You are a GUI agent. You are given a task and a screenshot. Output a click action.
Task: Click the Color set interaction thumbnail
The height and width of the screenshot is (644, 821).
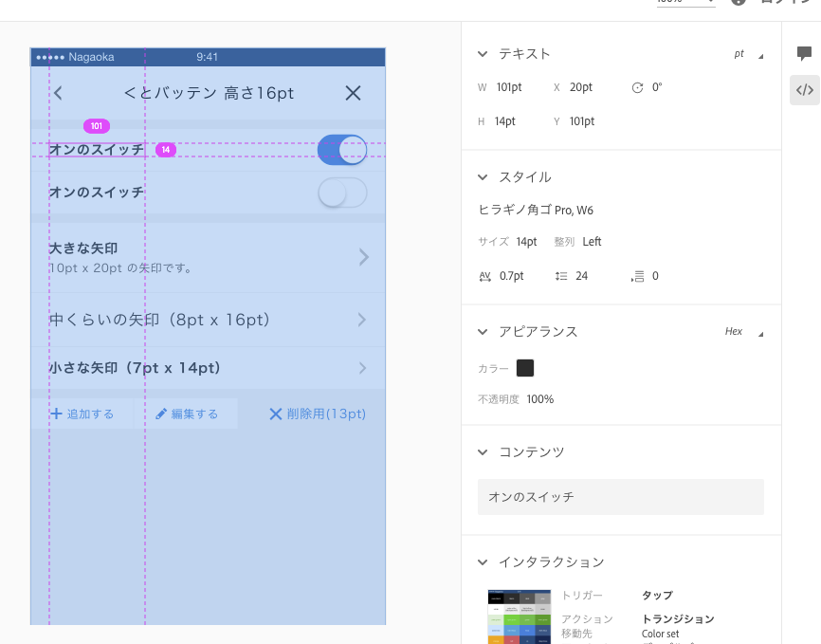click(519, 616)
